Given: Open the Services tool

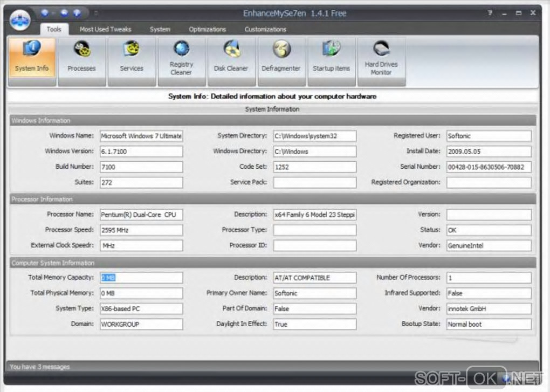Looking at the screenshot, I should (132, 62).
